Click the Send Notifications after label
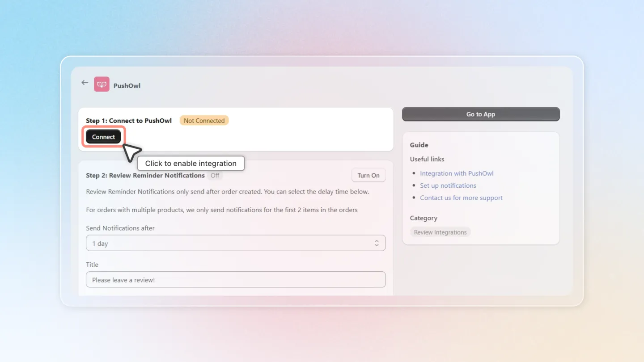644x362 pixels. tap(120, 228)
